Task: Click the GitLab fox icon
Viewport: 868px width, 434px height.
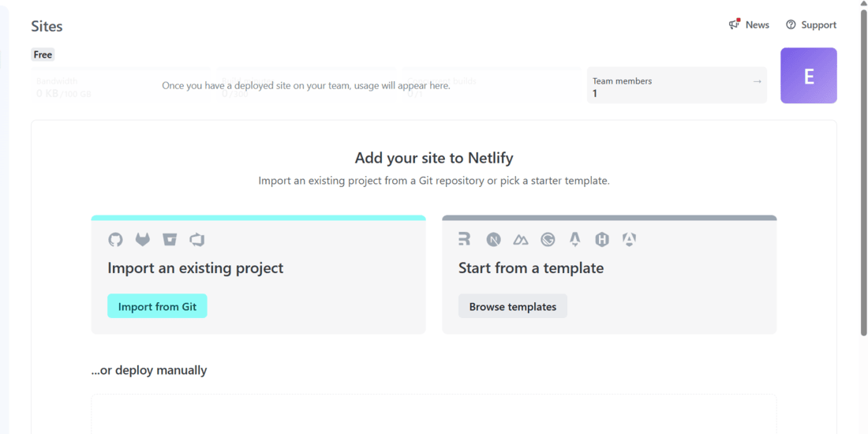Action: coord(143,239)
